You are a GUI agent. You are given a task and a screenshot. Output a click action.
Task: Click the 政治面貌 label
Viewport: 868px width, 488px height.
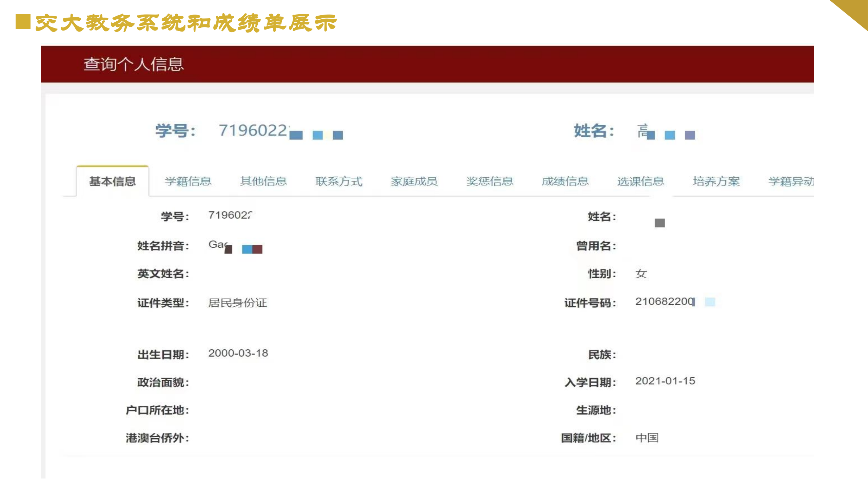(x=163, y=383)
